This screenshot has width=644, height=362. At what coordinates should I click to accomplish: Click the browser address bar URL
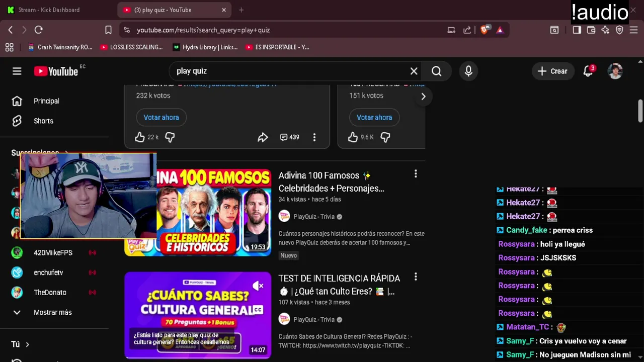pos(203,30)
